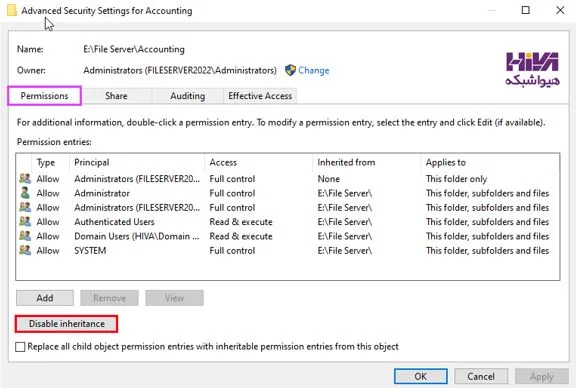This screenshot has height=388, width=576.
Task: Select the Domain Users (HIVA\Domain ... entry
Action: [288, 236]
